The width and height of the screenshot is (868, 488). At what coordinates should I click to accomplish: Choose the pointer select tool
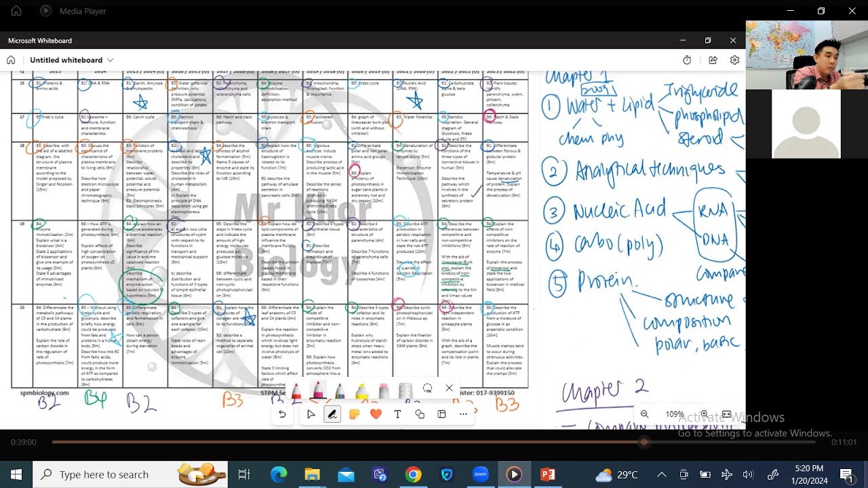click(x=311, y=414)
